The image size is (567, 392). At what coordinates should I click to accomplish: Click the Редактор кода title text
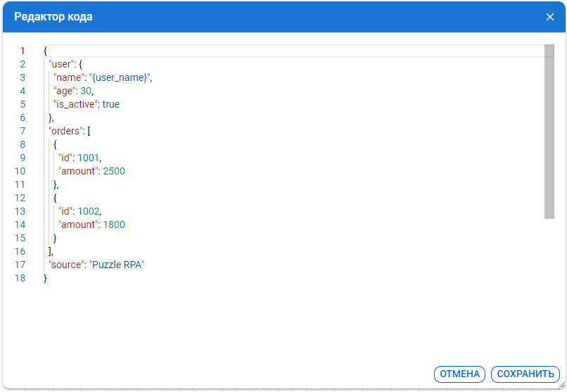tap(53, 17)
